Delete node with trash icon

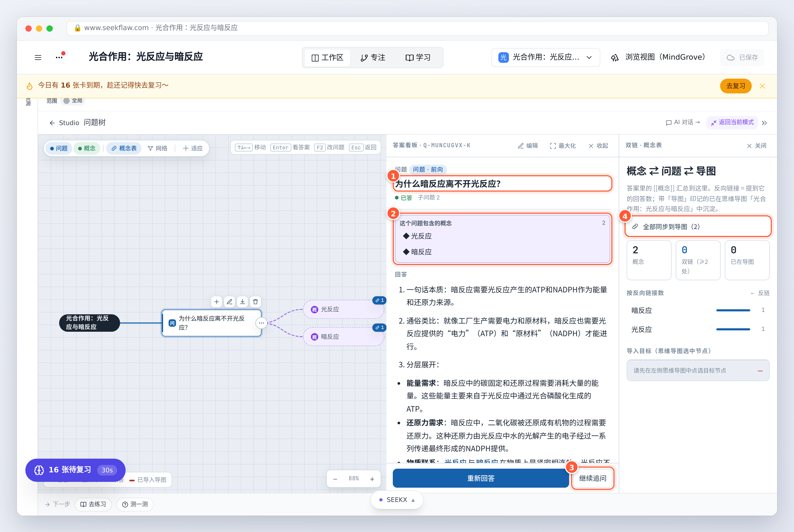[256, 302]
